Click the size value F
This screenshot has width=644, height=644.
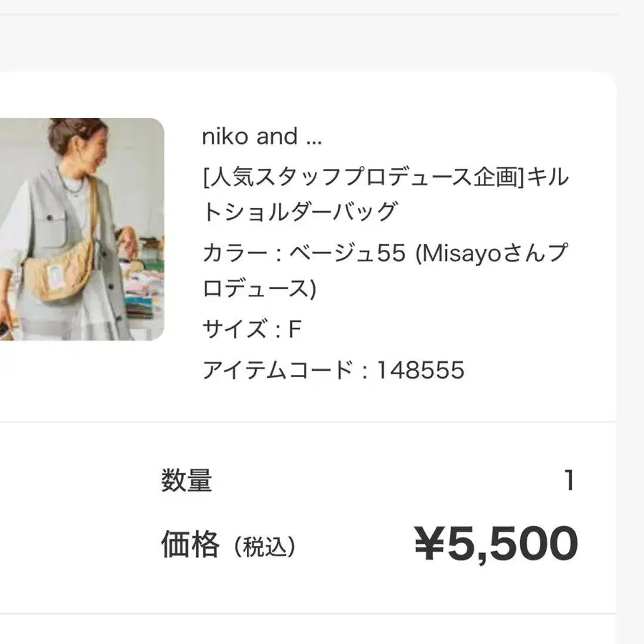click(x=294, y=331)
